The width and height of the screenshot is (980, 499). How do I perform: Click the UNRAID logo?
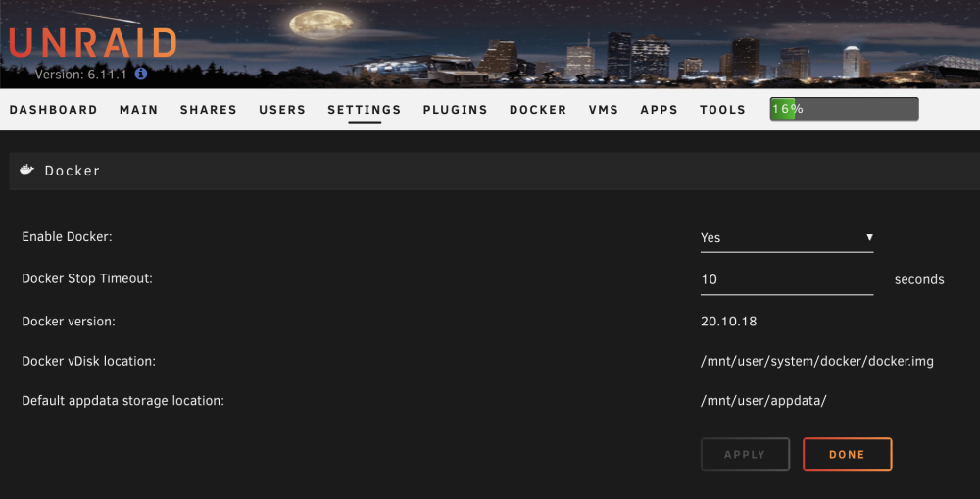coord(92,43)
